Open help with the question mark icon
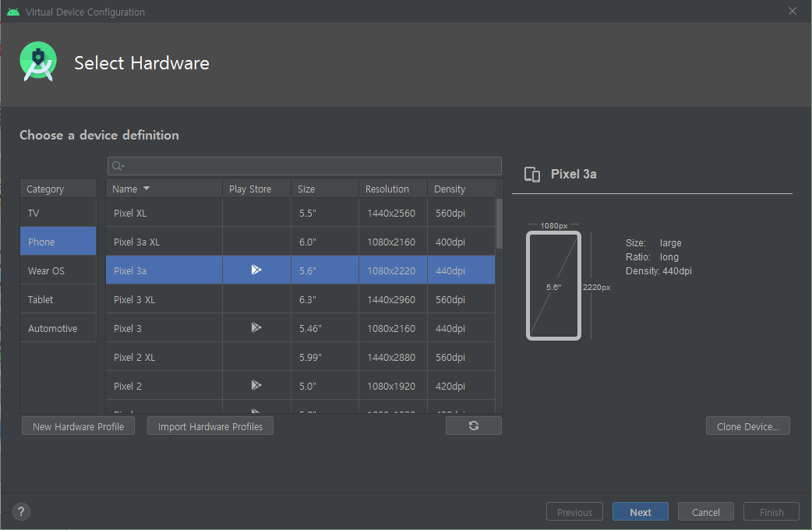 (x=21, y=512)
